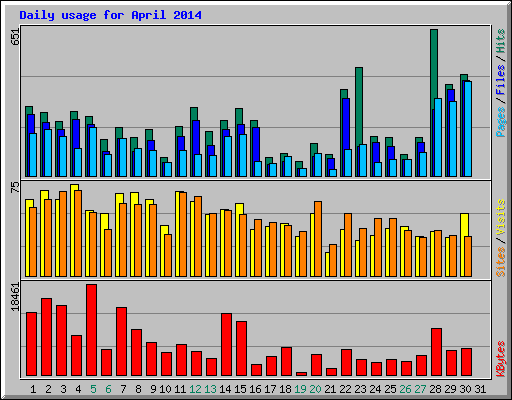Click the red KBytes bar for day 14

click(226, 345)
